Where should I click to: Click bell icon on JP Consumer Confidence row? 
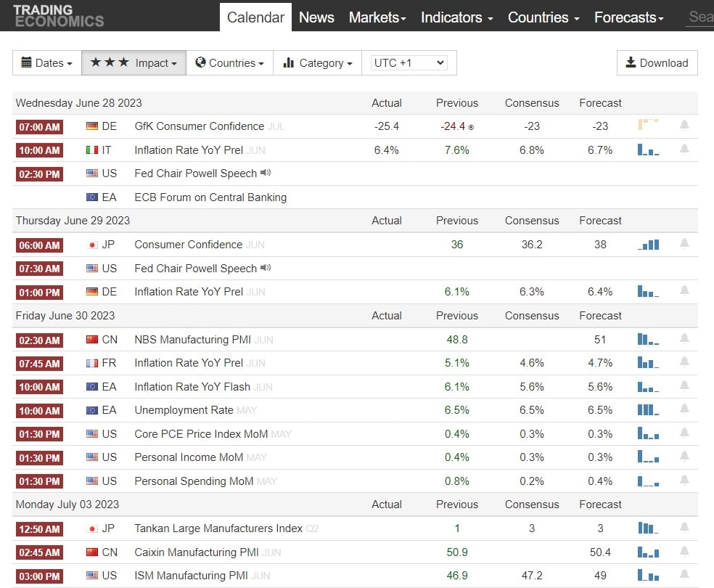point(684,244)
